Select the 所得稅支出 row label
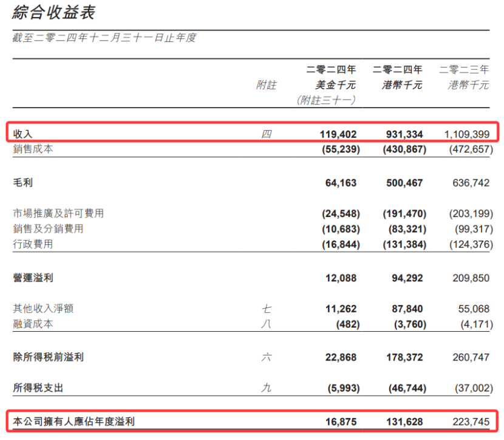This screenshot has width=504, height=440. click(38, 388)
